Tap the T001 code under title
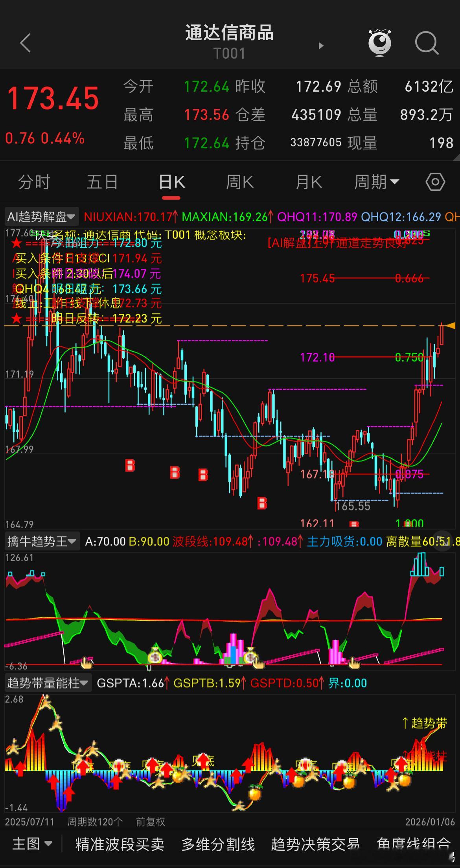Screen dimensions: 460x868 point(230,53)
